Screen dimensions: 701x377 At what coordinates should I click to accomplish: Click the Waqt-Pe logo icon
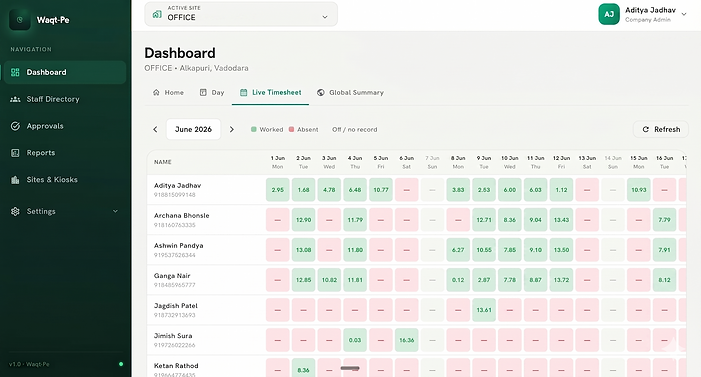(x=20, y=20)
